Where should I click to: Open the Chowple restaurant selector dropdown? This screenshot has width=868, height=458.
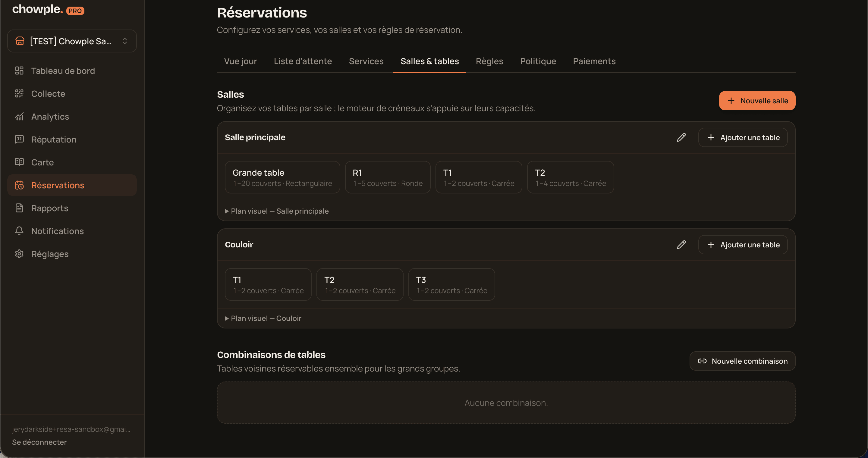[72, 41]
